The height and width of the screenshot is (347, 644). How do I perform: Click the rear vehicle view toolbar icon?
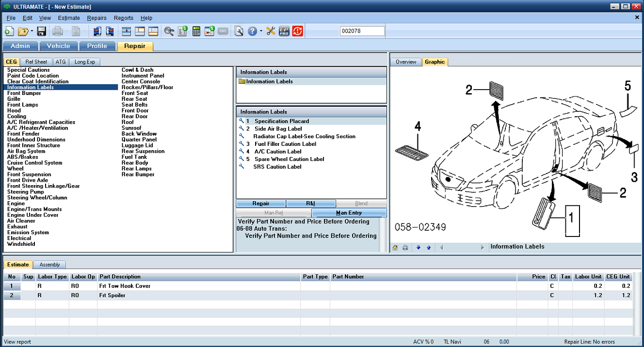click(x=110, y=32)
